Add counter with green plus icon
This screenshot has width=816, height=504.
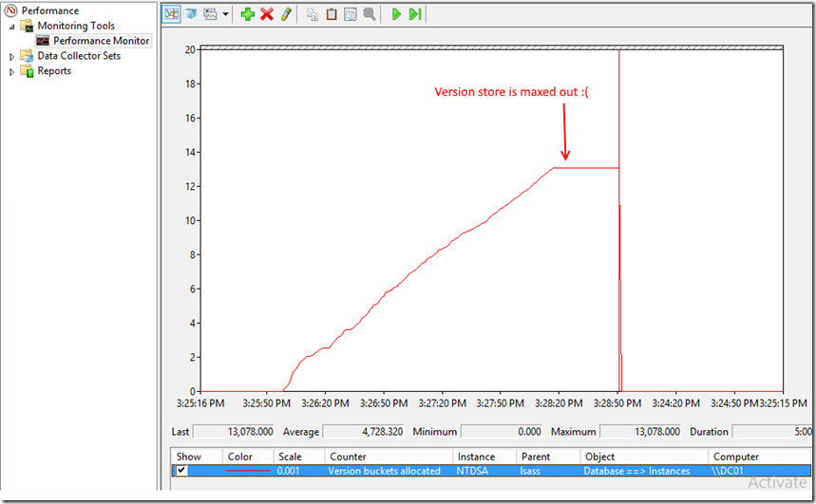[248, 14]
